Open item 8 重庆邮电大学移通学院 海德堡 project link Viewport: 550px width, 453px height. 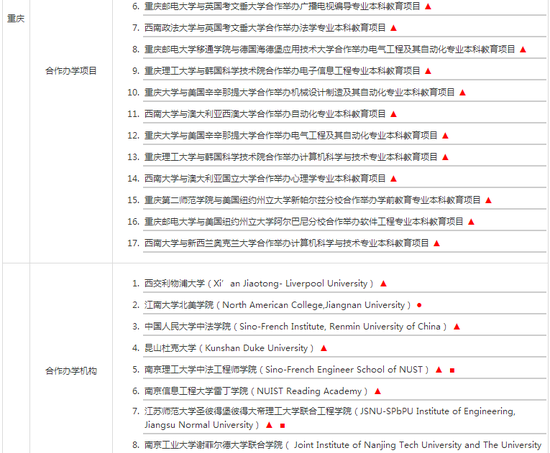[x=329, y=49]
